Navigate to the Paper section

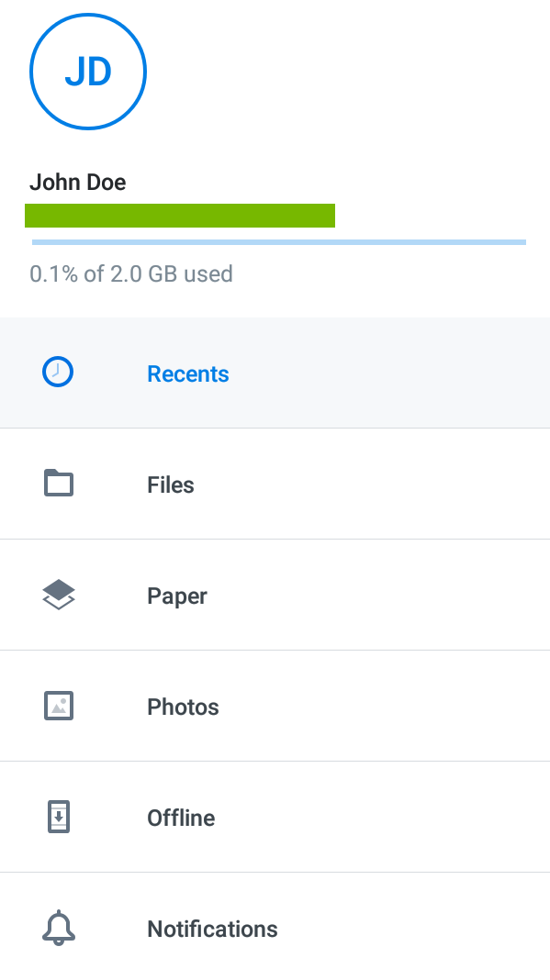coord(176,596)
